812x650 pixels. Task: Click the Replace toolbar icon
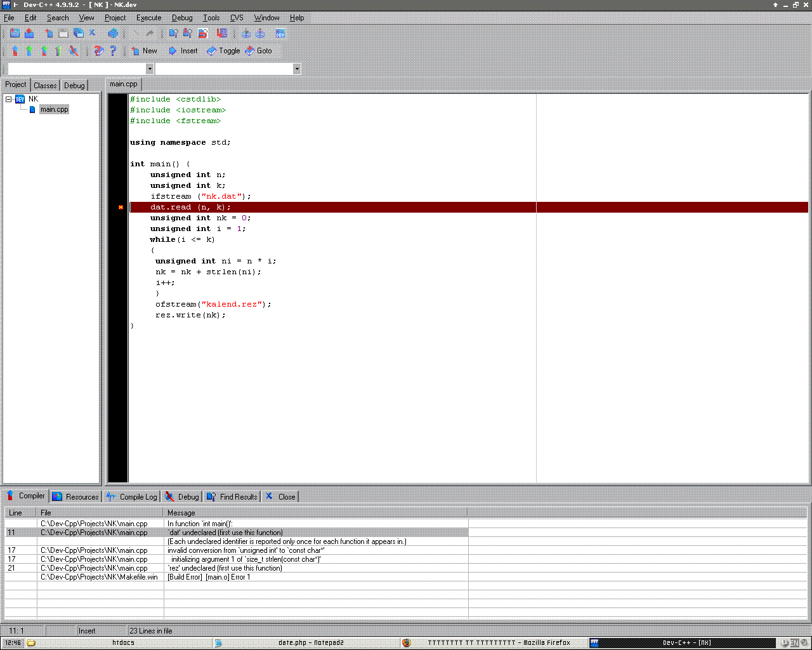tap(203, 33)
